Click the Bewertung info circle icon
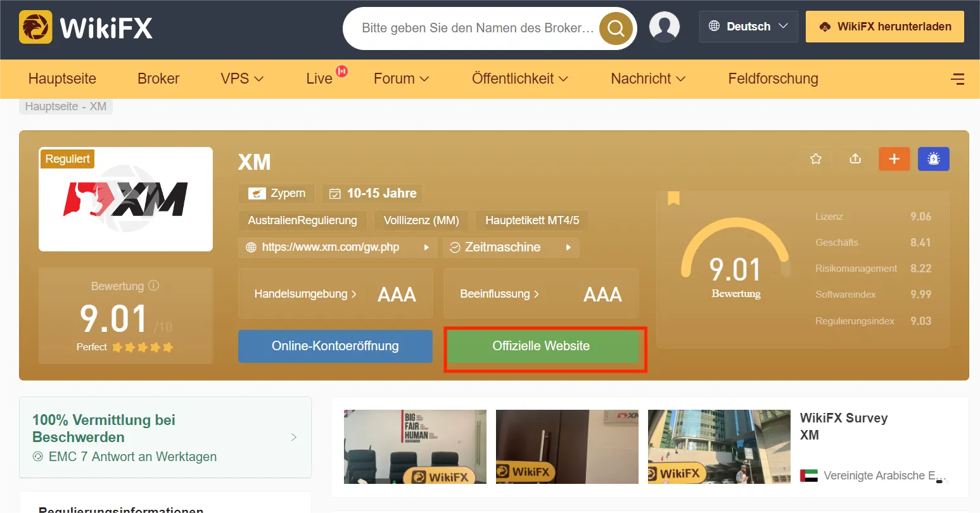 tap(153, 286)
